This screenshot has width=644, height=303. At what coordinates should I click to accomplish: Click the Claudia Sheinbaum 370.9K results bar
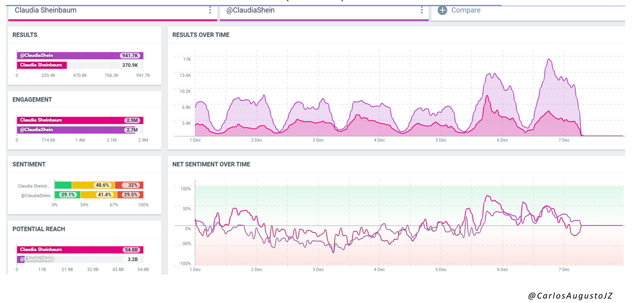(42, 65)
